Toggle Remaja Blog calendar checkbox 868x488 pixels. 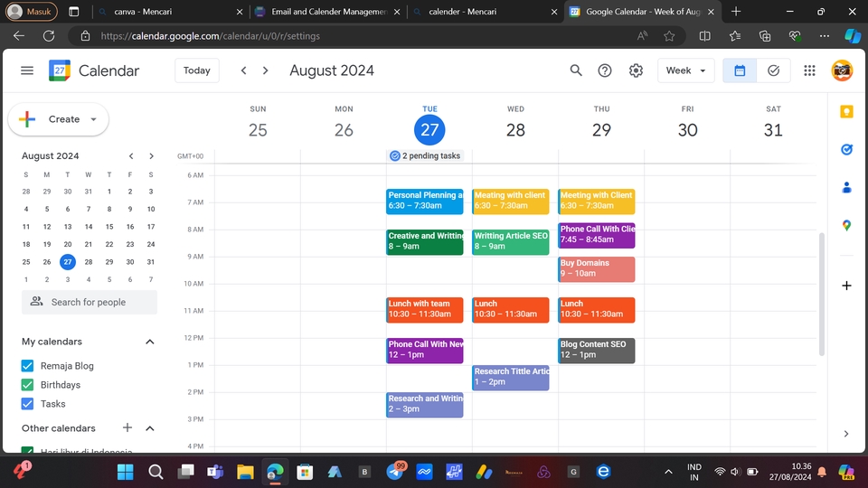click(x=27, y=366)
